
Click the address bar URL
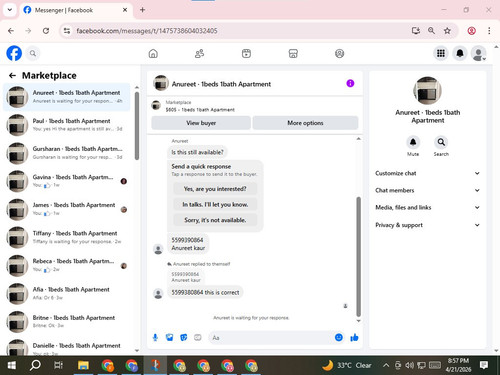pos(147,31)
